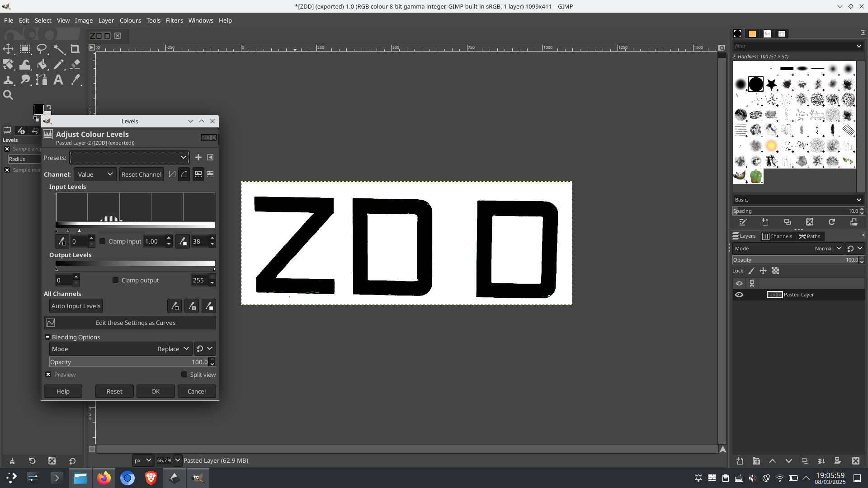This screenshot has width=868, height=488.
Task: Select the Bucket Fill tool
Action: pyautogui.click(x=42, y=65)
